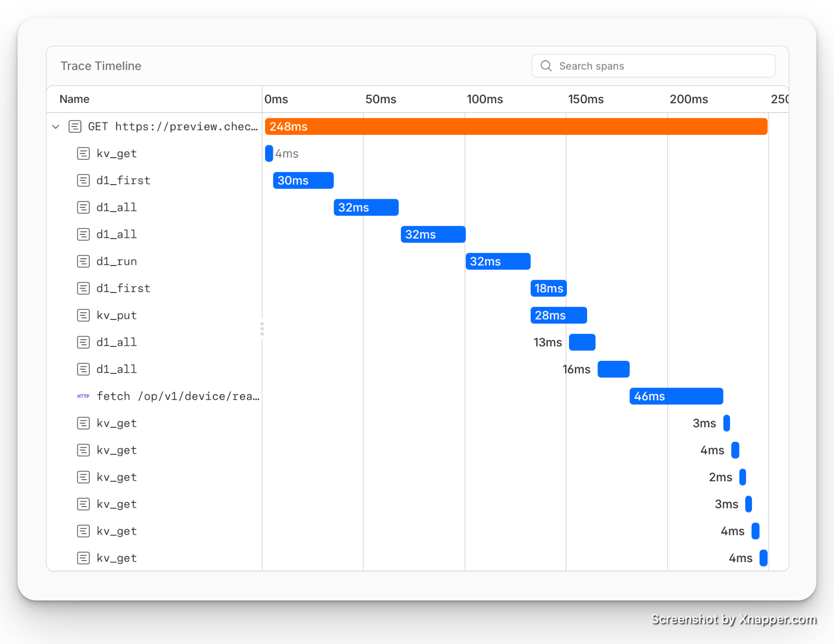The image size is (834, 644).
Task: Select the d1_run row name
Action: (117, 261)
